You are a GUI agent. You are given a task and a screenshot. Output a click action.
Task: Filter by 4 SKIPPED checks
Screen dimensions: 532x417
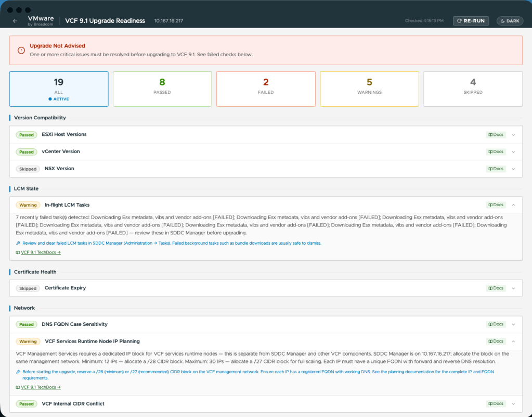pos(473,89)
